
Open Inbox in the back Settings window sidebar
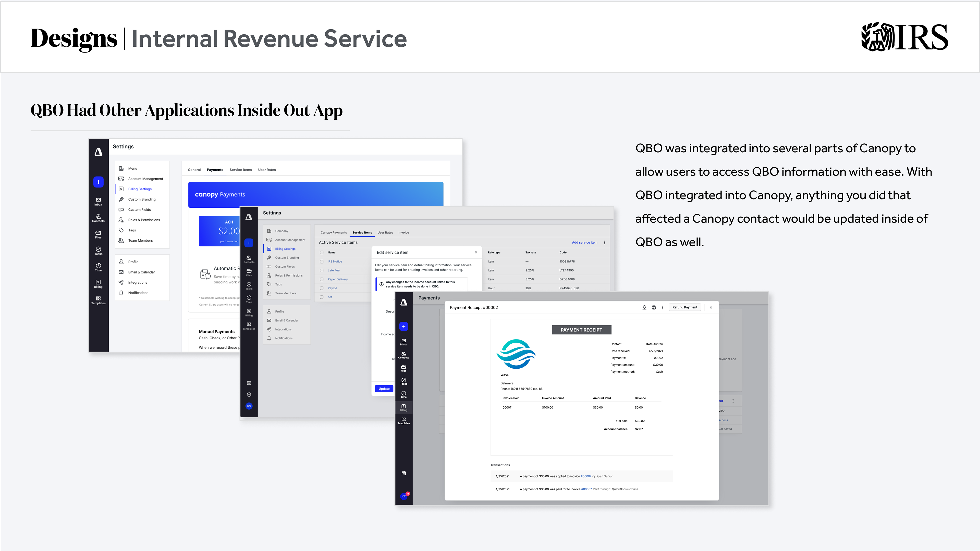pyautogui.click(x=98, y=202)
